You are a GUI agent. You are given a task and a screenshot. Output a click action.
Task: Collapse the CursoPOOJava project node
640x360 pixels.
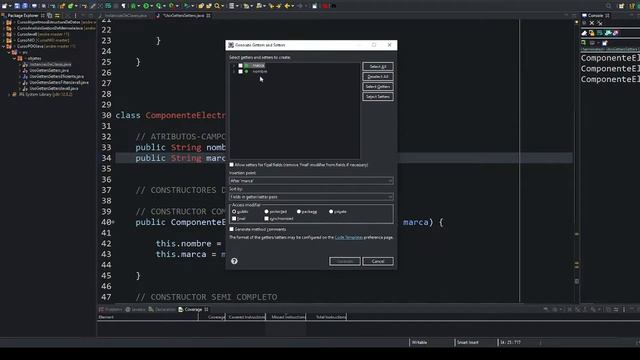4,46
